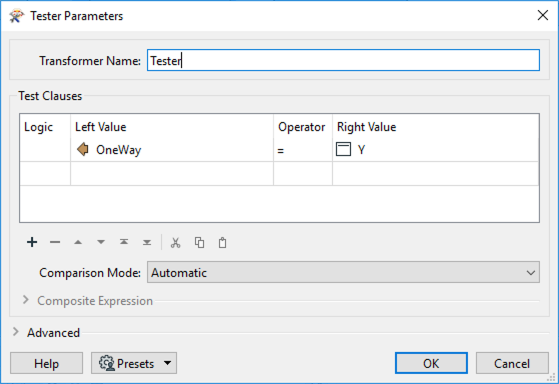Image resolution: width=559 pixels, height=384 pixels.
Task: Open the Comparison Mode dropdown
Action: [343, 272]
